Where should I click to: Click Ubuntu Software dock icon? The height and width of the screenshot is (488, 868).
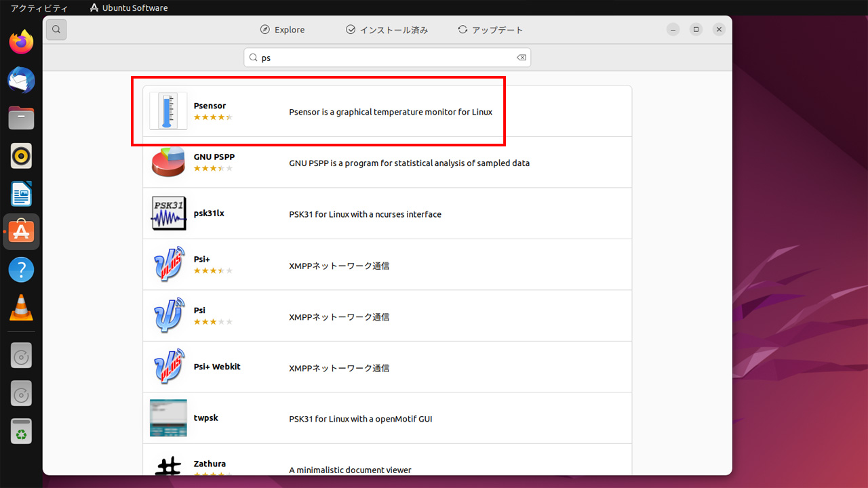pos(22,232)
